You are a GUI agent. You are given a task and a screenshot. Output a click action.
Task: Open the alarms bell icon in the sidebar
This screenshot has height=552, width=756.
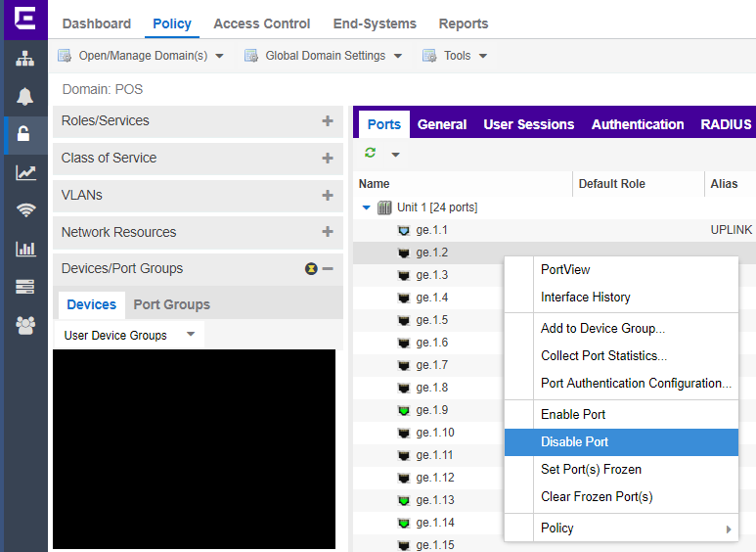tap(24, 97)
